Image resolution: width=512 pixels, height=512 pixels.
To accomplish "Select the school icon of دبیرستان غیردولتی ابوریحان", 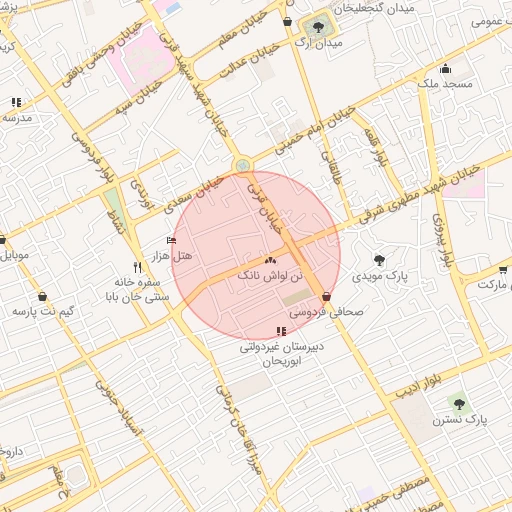I will (x=281, y=331).
